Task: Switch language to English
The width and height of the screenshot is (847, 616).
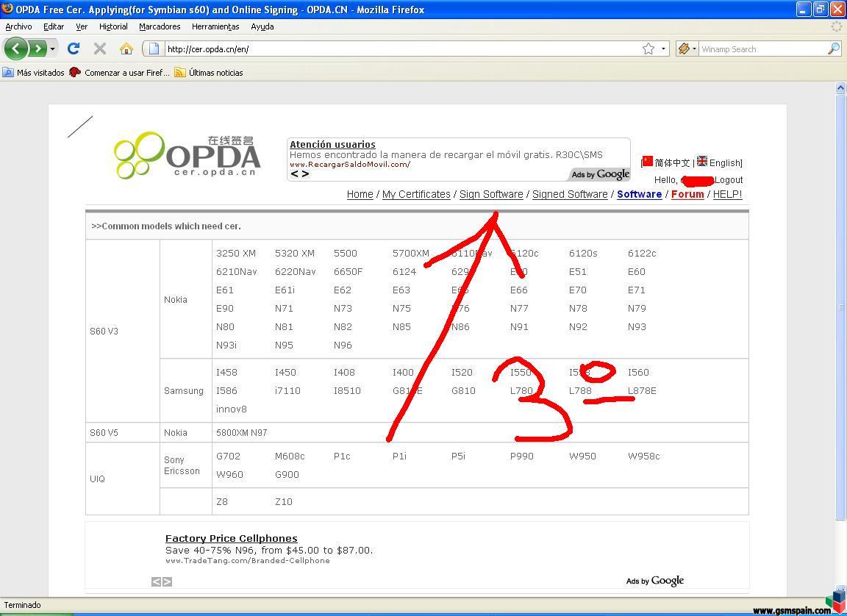Action: (724, 162)
